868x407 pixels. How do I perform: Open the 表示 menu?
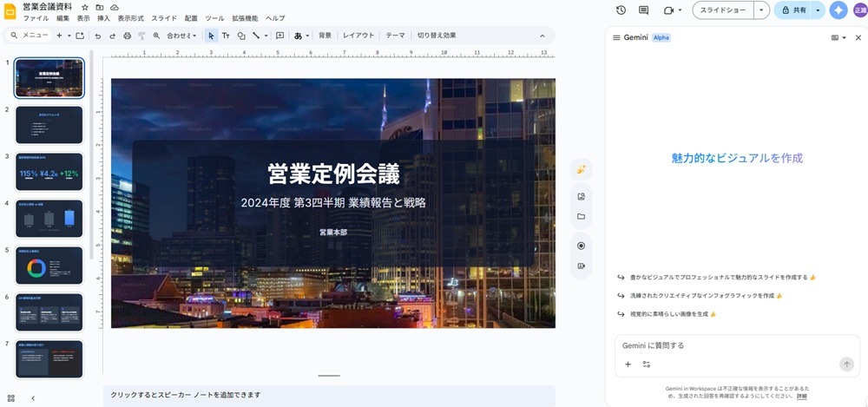[x=83, y=18]
